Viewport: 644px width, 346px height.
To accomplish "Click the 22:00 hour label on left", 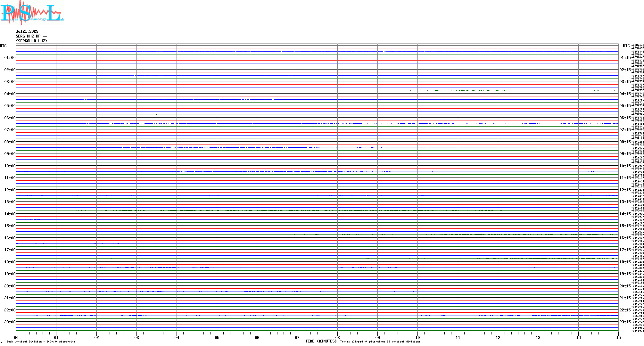I will tap(10, 310).
